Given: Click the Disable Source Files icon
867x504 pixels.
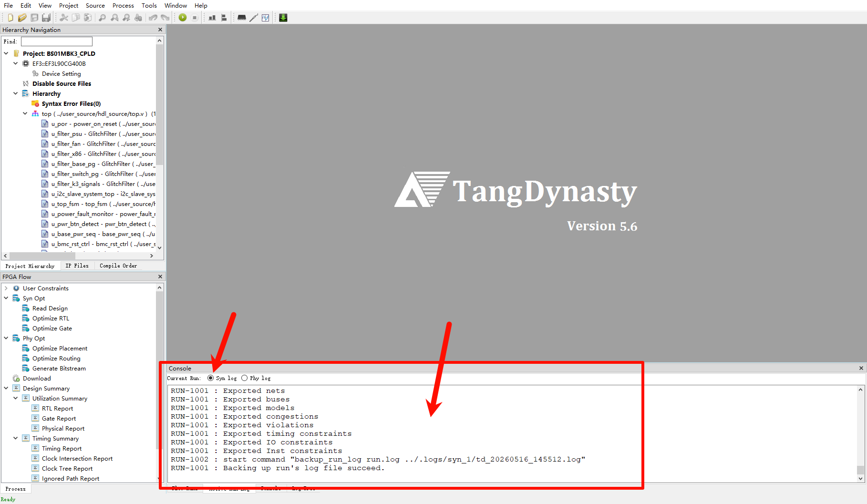Looking at the screenshot, I should 26,83.
